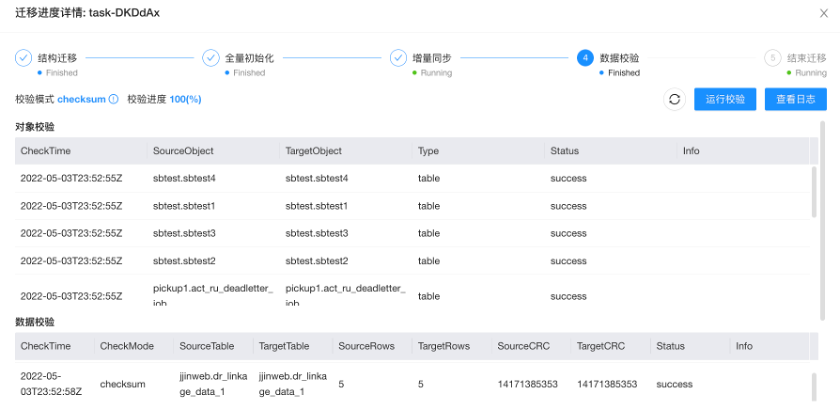Select step 4 数据校验 circle

pos(585,58)
